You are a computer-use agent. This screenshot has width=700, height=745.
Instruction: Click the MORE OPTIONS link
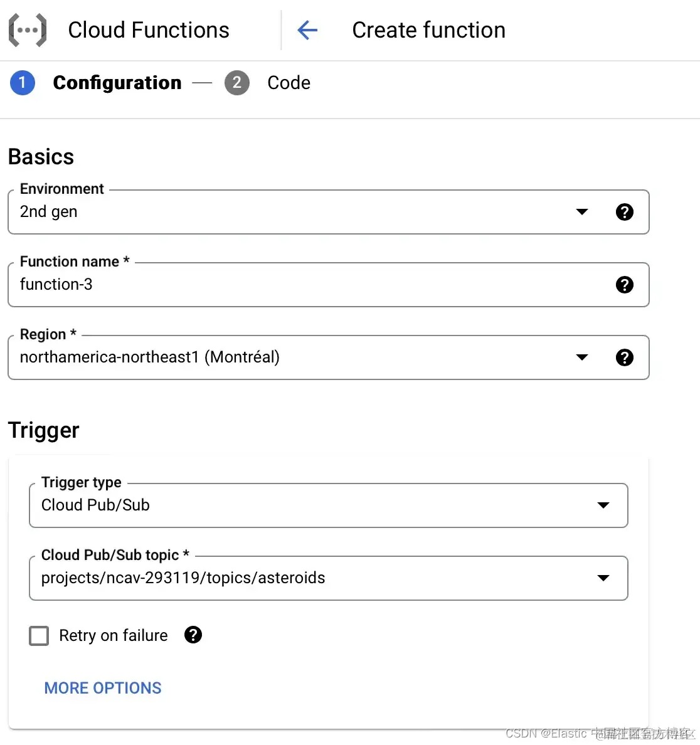(103, 688)
